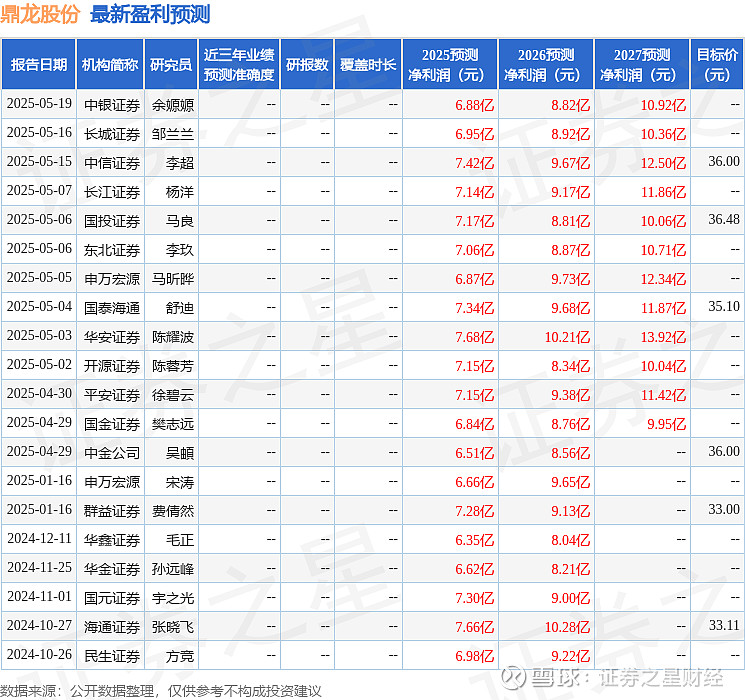Viewport: 745px width, 700px height.
Task: Click the date 2024-11-01
Action: [x=39, y=596]
